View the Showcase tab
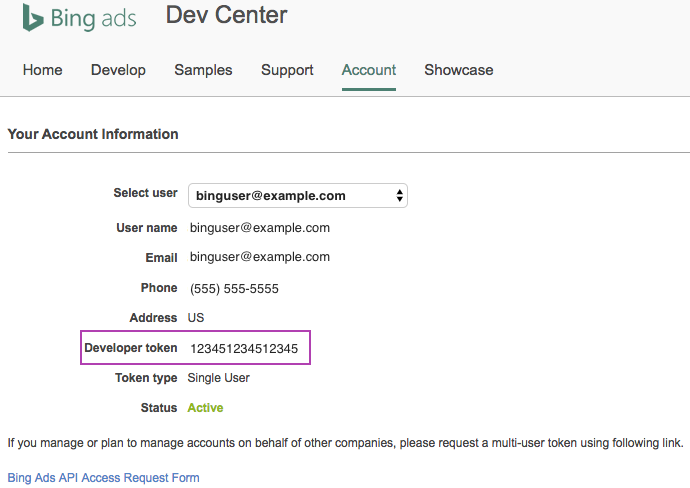 [x=458, y=70]
